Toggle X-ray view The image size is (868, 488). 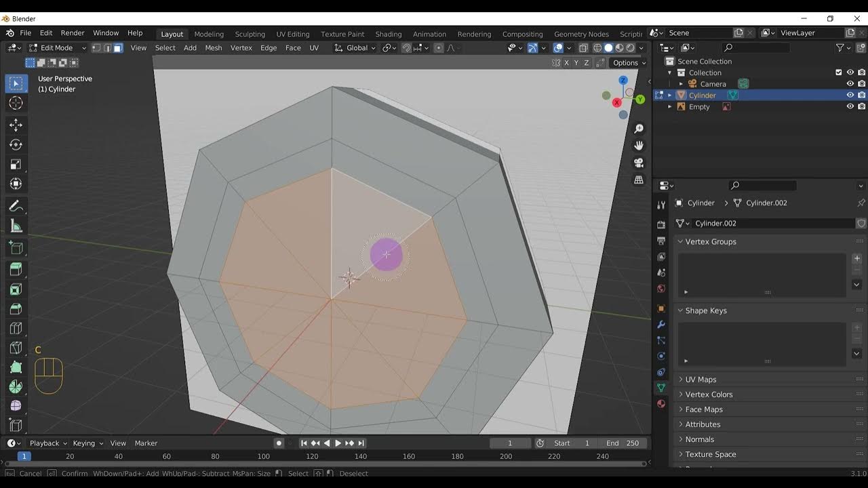583,48
